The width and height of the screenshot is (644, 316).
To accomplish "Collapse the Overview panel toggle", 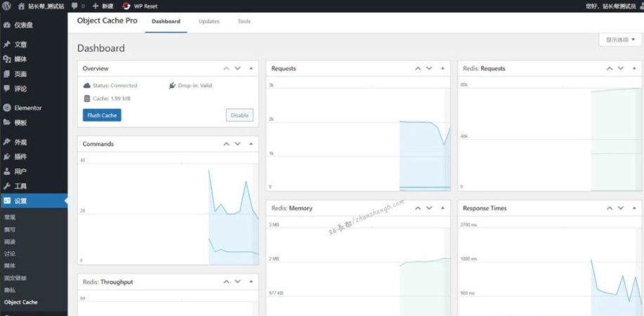I will click(251, 69).
